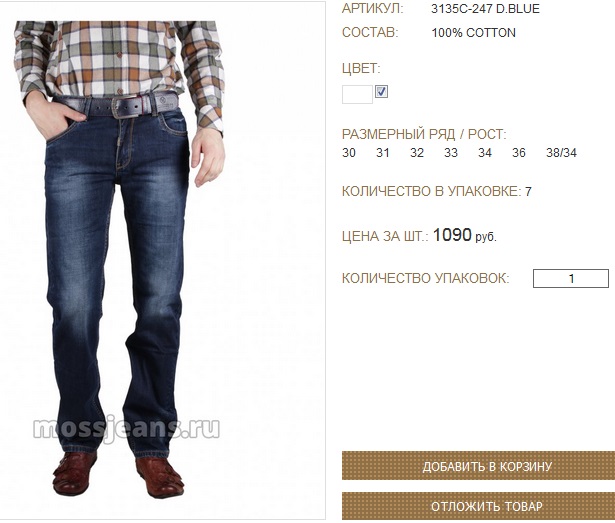The height and width of the screenshot is (523, 615).
Task: Open the jeans product photo
Action: [120, 259]
